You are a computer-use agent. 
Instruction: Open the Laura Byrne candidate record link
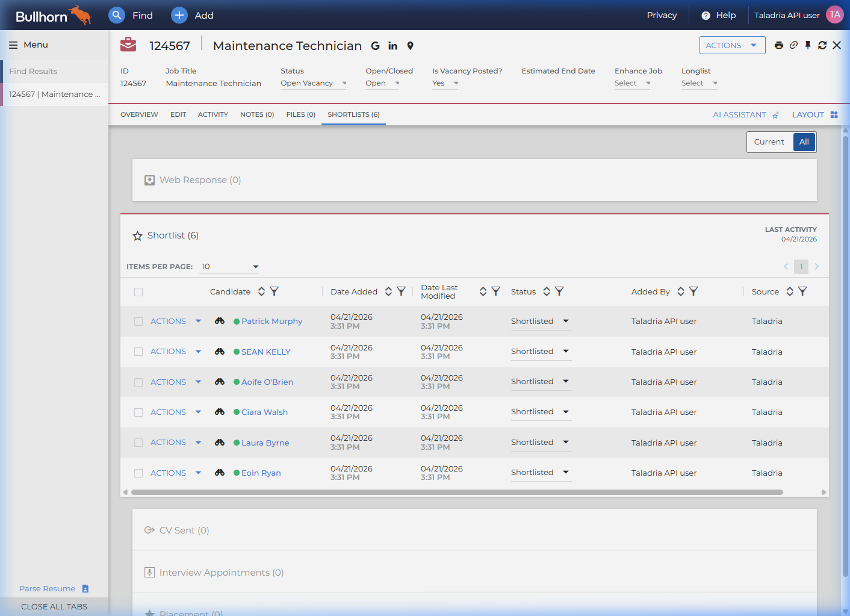pyautogui.click(x=265, y=442)
